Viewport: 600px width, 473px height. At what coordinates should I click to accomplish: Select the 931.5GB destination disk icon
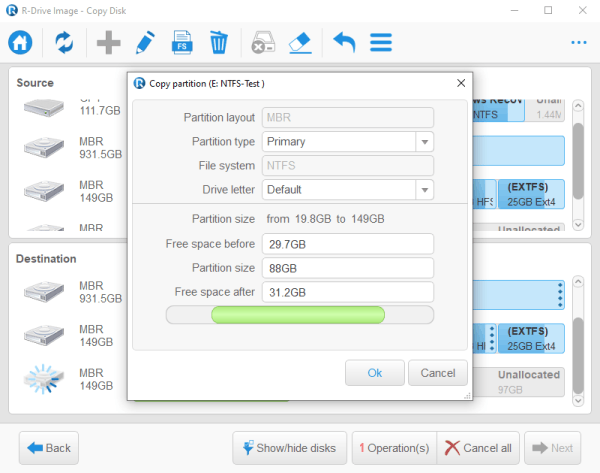pyautogui.click(x=44, y=291)
